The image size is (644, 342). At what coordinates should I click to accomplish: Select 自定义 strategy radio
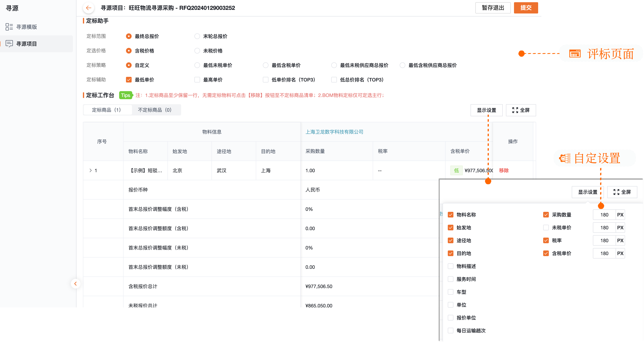coord(129,65)
